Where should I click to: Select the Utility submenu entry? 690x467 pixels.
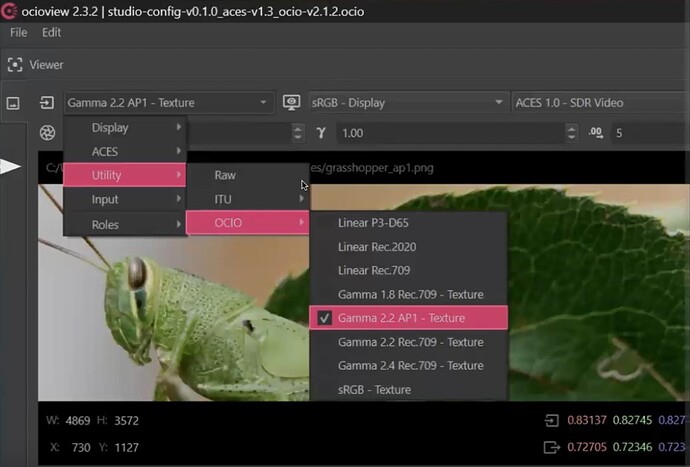click(x=125, y=175)
